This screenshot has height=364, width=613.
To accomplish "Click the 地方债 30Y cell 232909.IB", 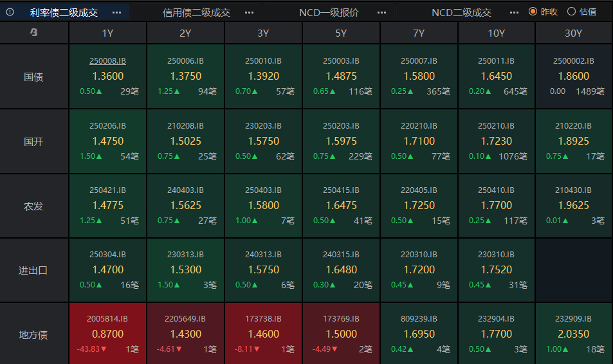I will (x=573, y=334).
